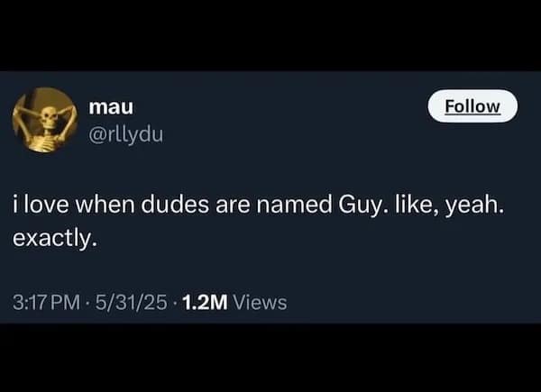Select the first line of tweet text
The image size is (541, 392).
(258, 205)
